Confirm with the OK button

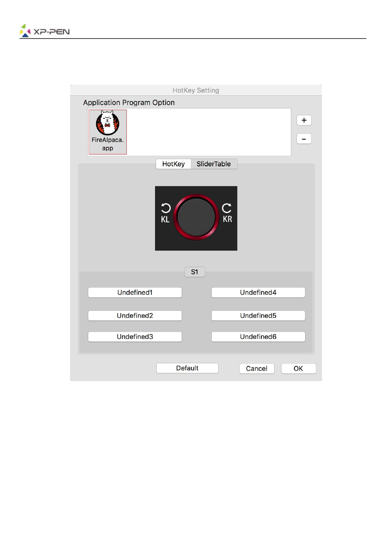pyautogui.click(x=298, y=369)
